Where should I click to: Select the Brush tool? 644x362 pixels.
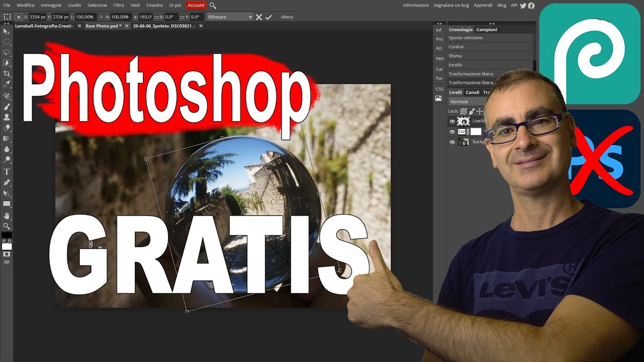(7, 107)
